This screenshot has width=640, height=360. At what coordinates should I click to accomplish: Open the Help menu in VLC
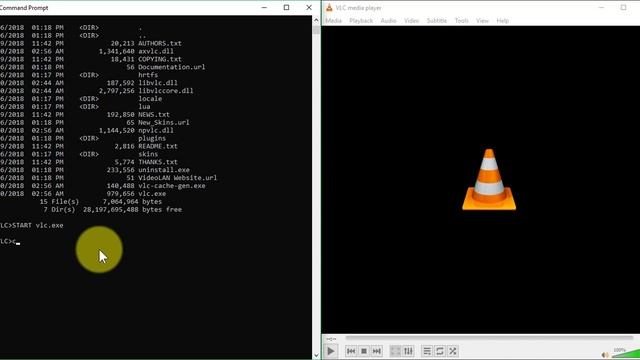point(502,20)
